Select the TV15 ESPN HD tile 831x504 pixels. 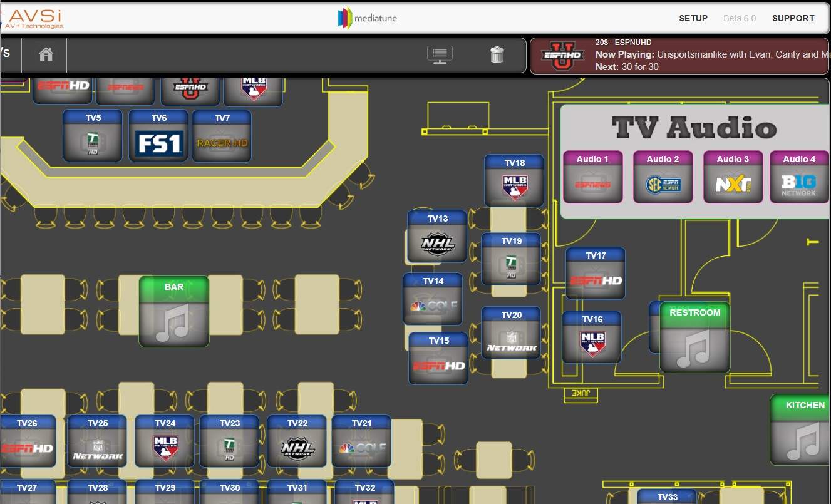tap(438, 359)
